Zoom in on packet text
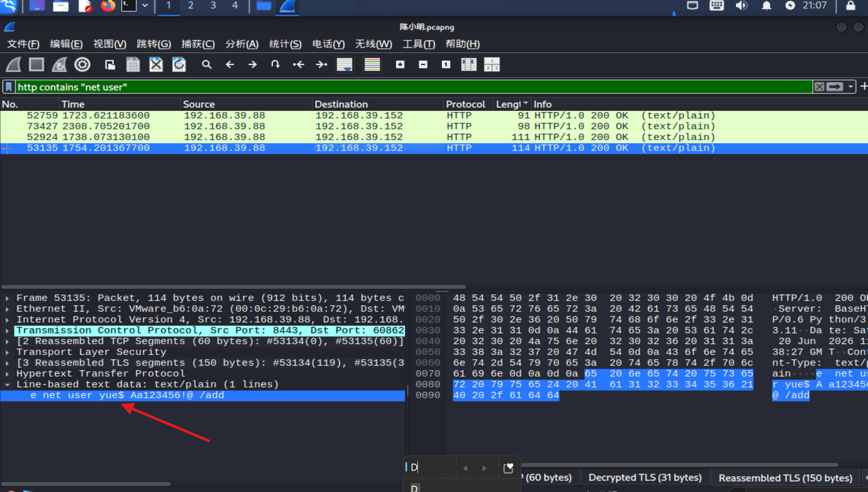Viewport: 868px width, 492px height. [x=400, y=65]
